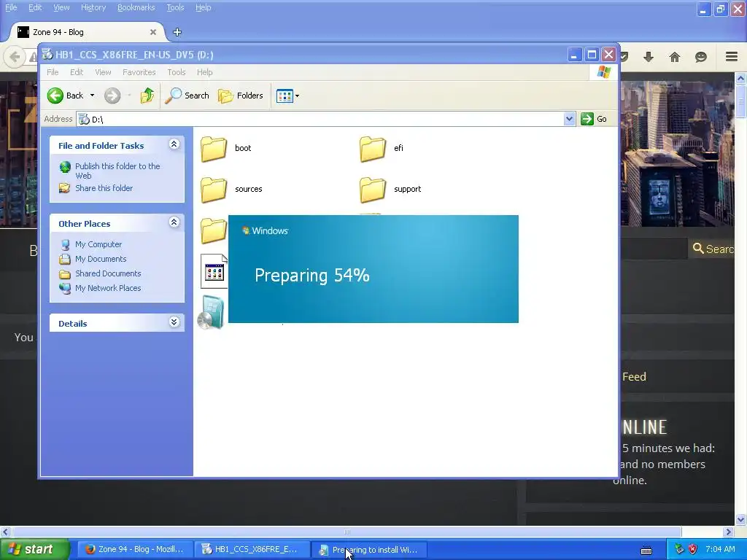Open My Documents link
The image size is (747, 560).
(x=101, y=259)
